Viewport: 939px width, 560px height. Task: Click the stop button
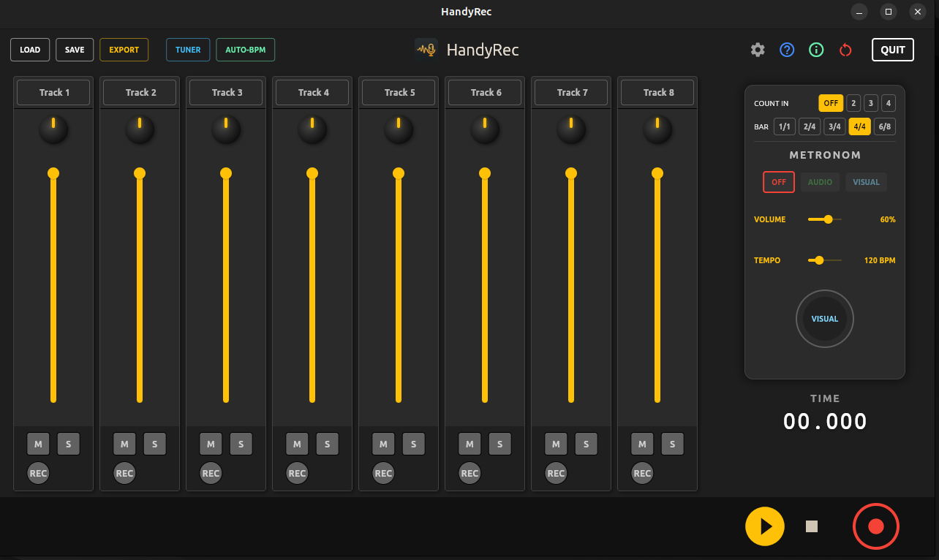[x=811, y=526]
